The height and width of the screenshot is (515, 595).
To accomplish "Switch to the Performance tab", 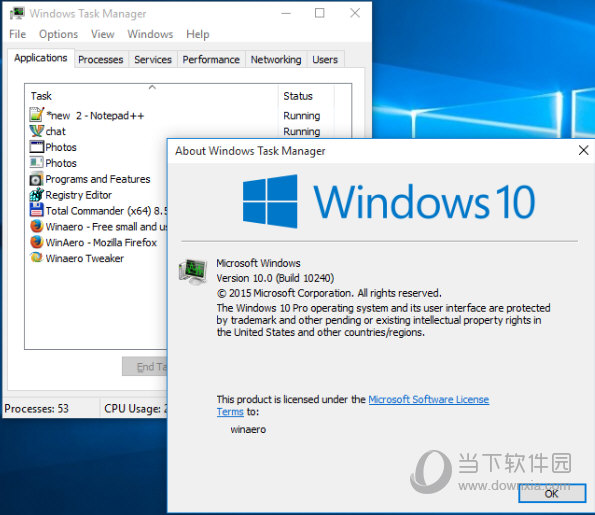I will (x=211, y=60).
